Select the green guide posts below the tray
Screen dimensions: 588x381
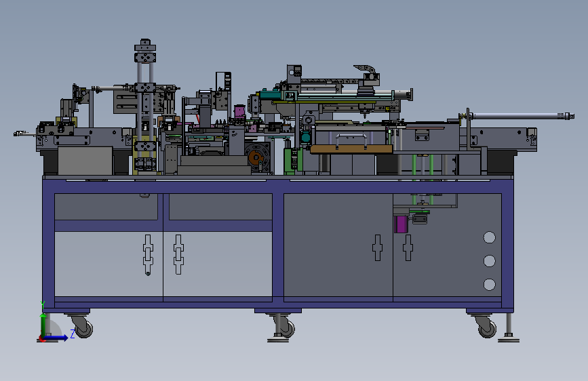coord(423,179)
